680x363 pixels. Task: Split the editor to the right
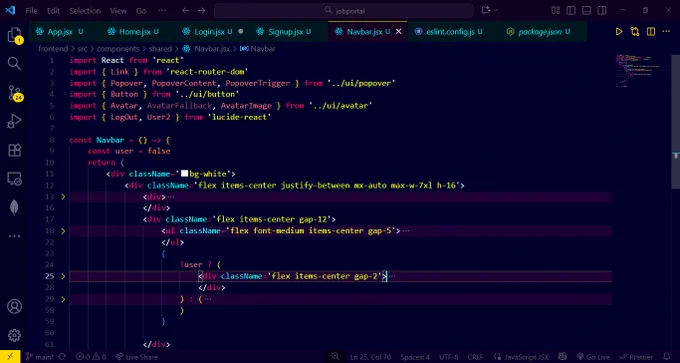pyautogui.click(x=651, y=32)
